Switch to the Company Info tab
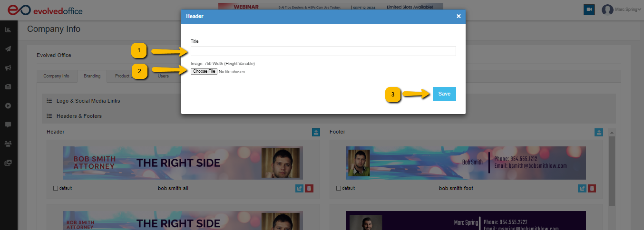Image resolution: width=644 pixels, height=230 pixels. (x=56, y=76)
